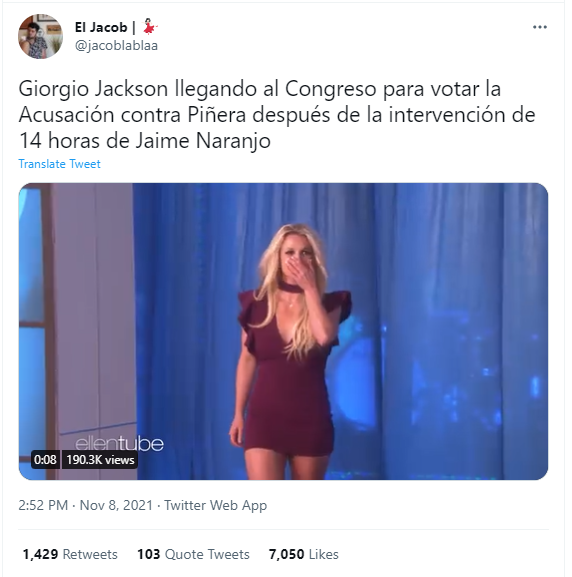
Task: Open the three-dot more options menu
Action: click(540, 27)
